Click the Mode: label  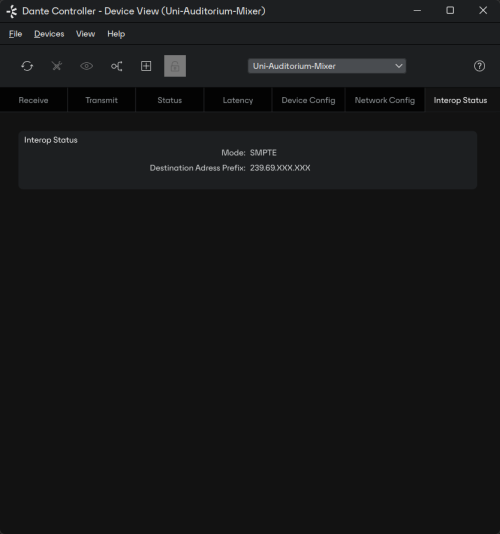click(233, 153)
